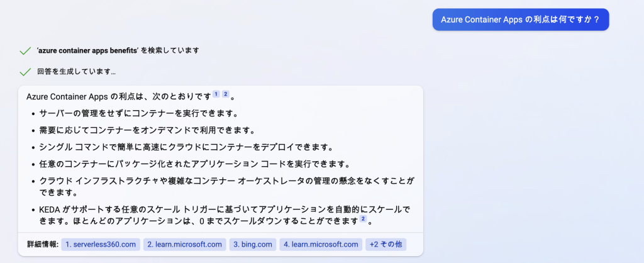The height and width of the screenshot is (263, 644).
Task: Select the blue user question bubble
Action: click(x=520, y=20)
